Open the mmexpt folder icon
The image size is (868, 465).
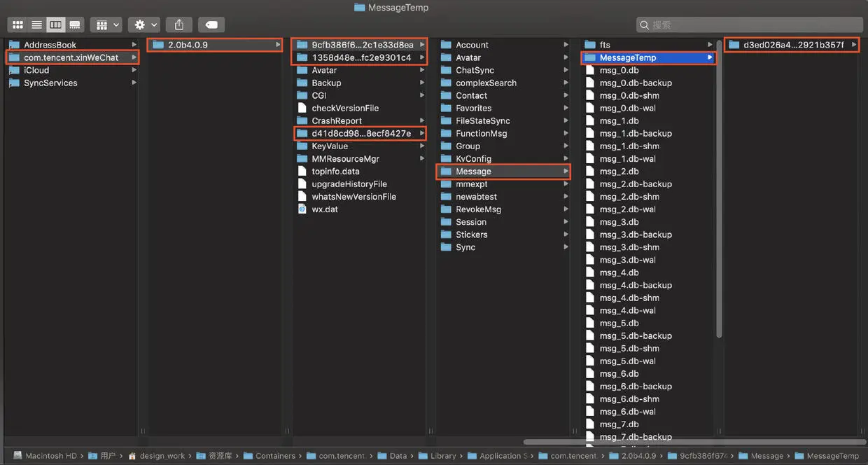pos(446,183)
